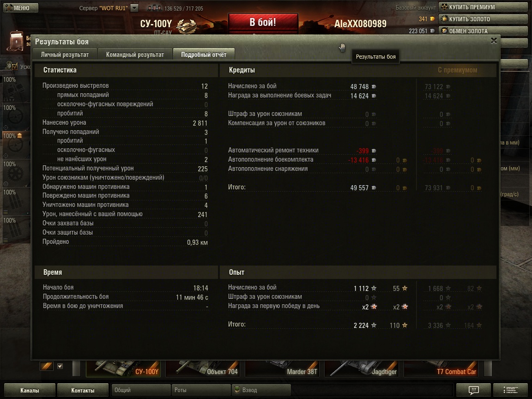
Task: Open the chat notifications speech-bubble icon
Action: tap(473, 390)
